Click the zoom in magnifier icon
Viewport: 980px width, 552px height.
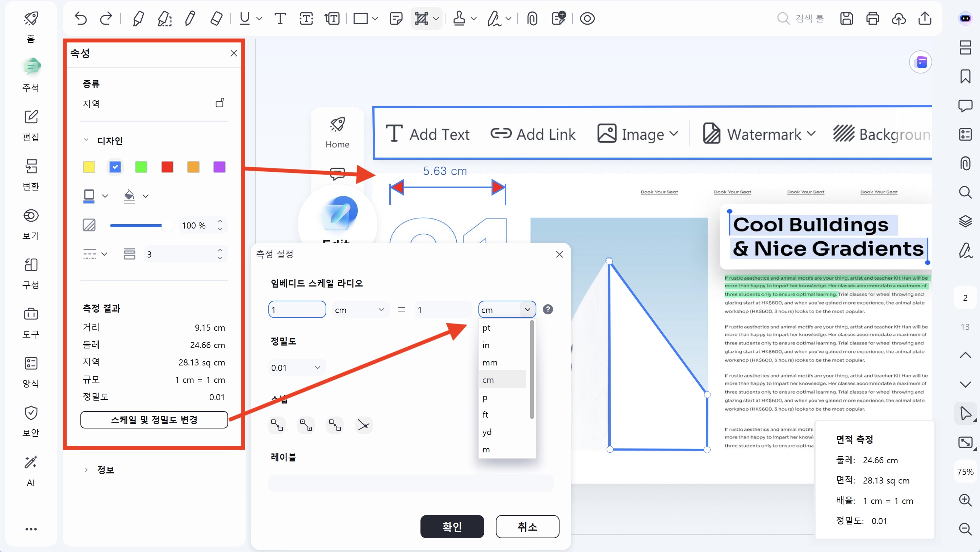(x=965, y=500)
